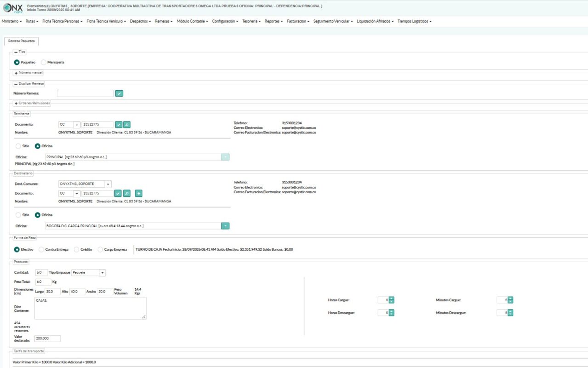The height and width of the screenshot is (368, 588).
Task: Click the Número Remesa input field
Action: pos(85,93)
